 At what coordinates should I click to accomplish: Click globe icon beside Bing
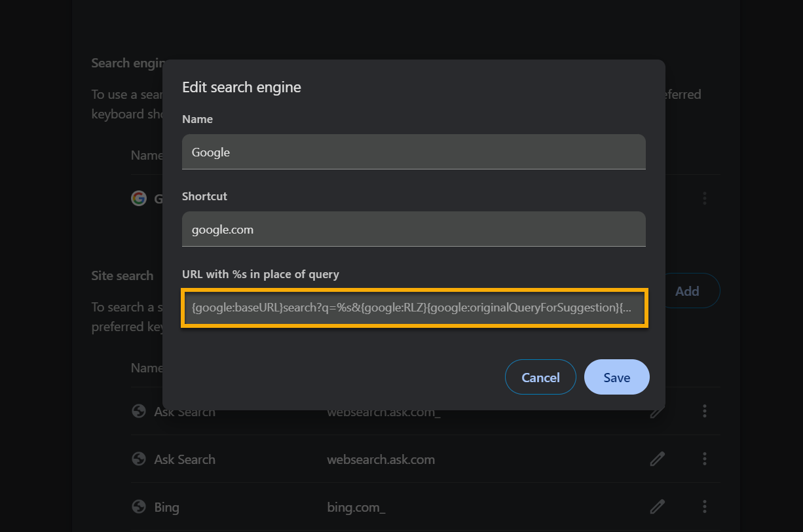(x=138, y=507)
